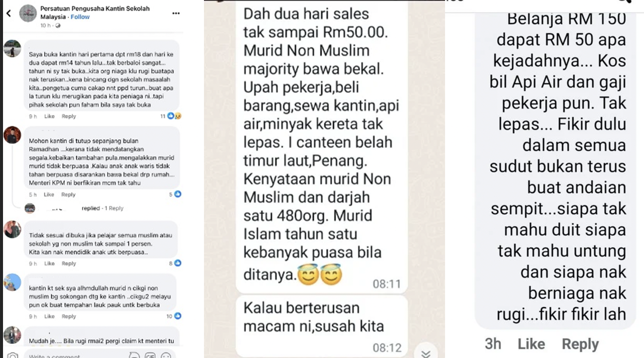This screenshot has height=358, width=644.
Task: Like the 'Belanja RM 150' comment
Action: coord(531,344)
